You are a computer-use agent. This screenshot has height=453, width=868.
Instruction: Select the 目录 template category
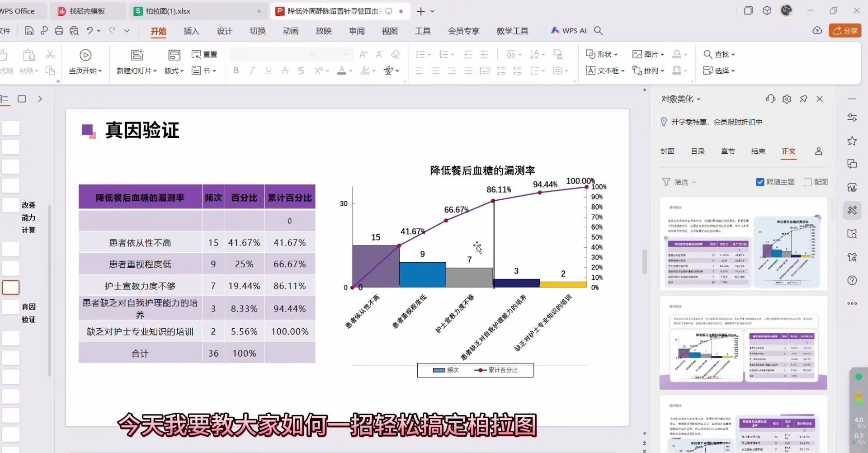click(x=698, y=151)
